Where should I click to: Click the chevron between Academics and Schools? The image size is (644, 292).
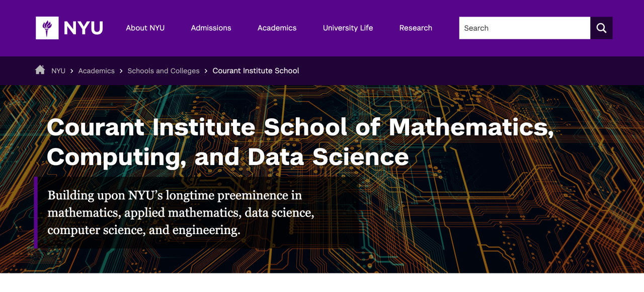coord(121,71)
